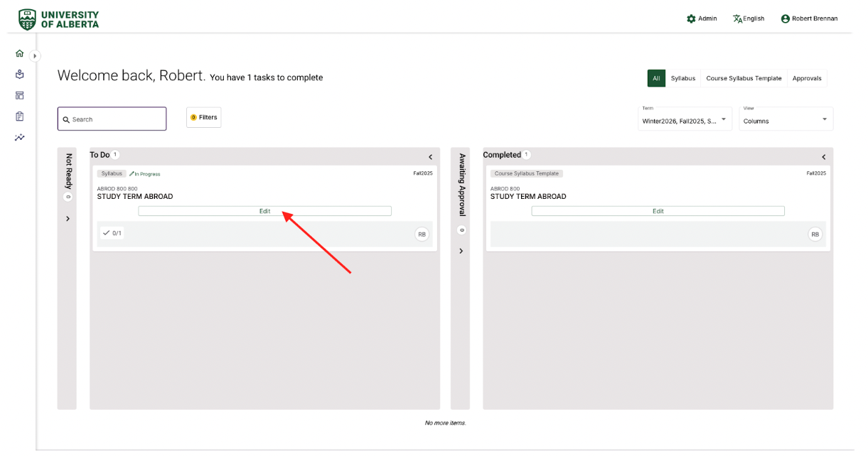Open the template layout sidebar icon

click(20, 95)
